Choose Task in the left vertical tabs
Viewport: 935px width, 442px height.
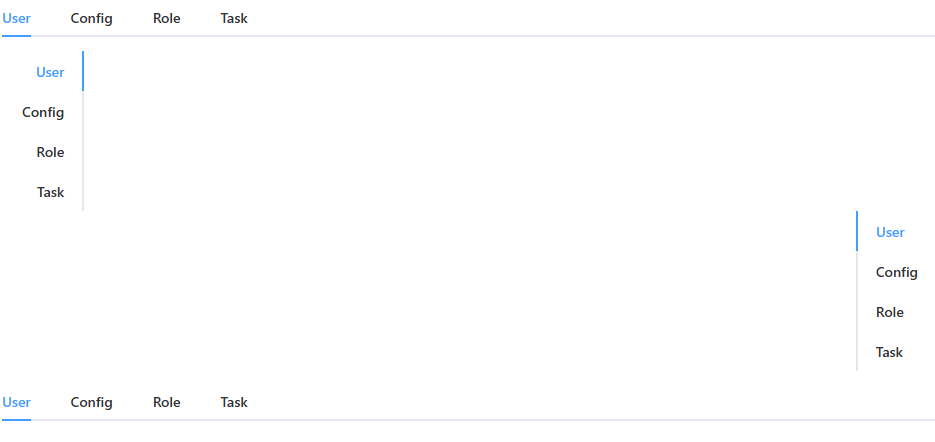pyautogui.click(x=50, y=192)
